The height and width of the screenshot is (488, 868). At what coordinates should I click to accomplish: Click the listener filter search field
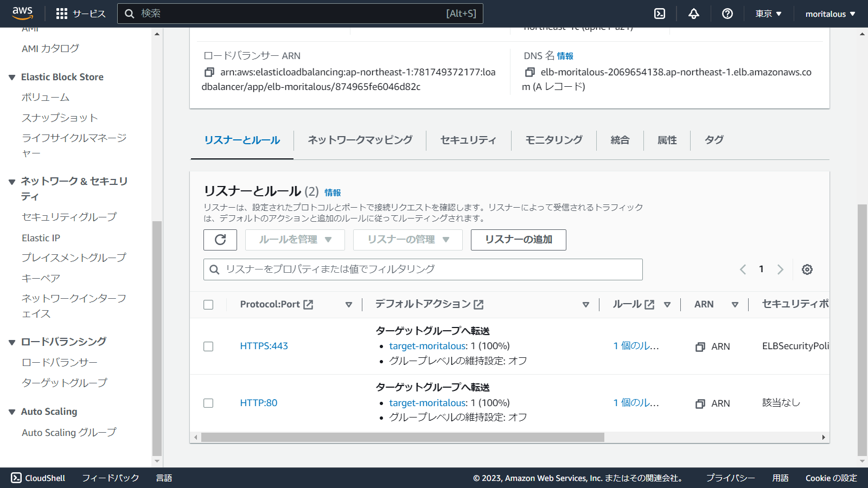[423, 269]
